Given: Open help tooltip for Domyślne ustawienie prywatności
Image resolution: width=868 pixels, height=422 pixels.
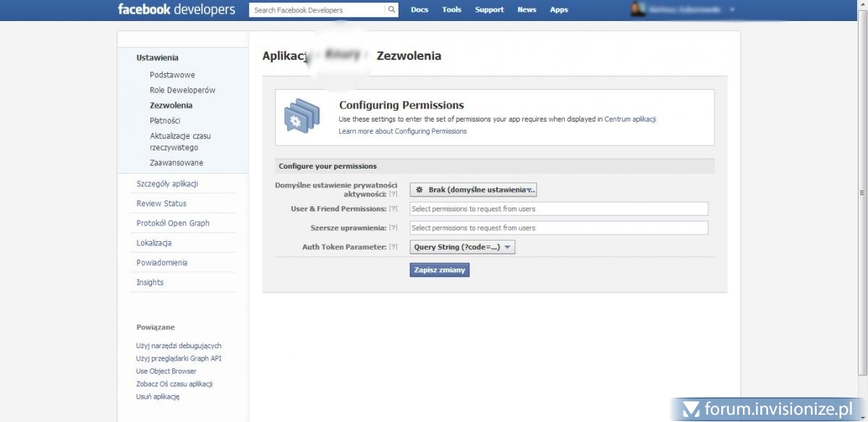Looking at the screenshot, I should (393, 194).
